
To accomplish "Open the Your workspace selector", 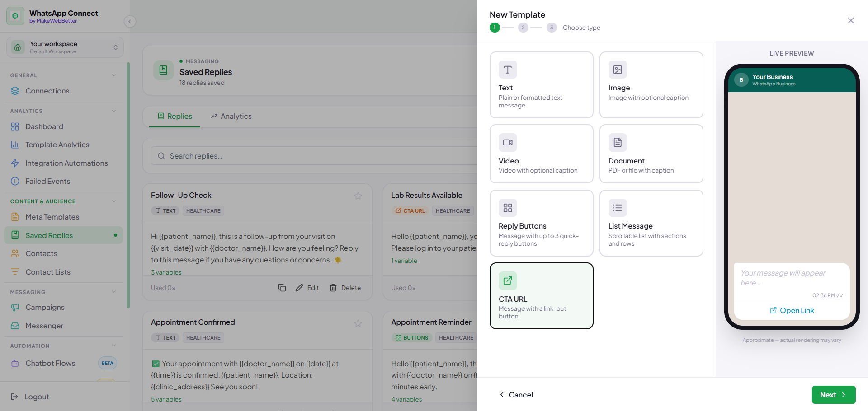I will (65, 47).
